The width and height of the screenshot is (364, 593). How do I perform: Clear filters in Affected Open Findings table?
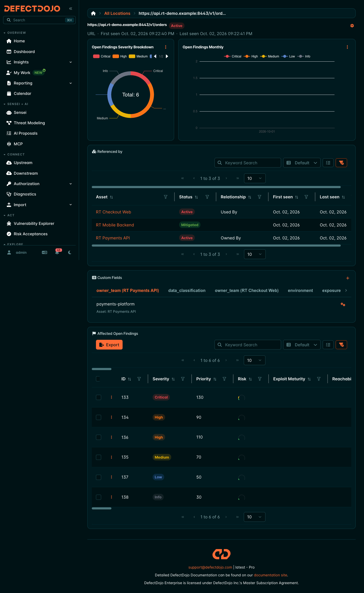click(x=341, y=345)
